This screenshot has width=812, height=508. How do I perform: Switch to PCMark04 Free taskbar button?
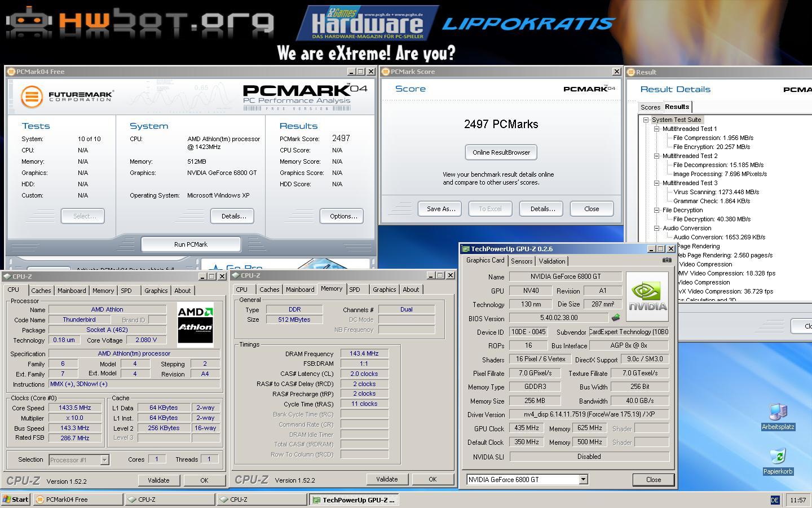pyautogui.click(x=78, y=500)
